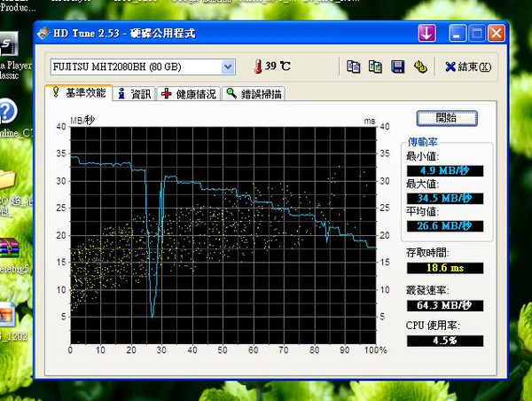This screenshot has height=401, width=532.
Task: Close the HD Tune window
Action: 497,34
